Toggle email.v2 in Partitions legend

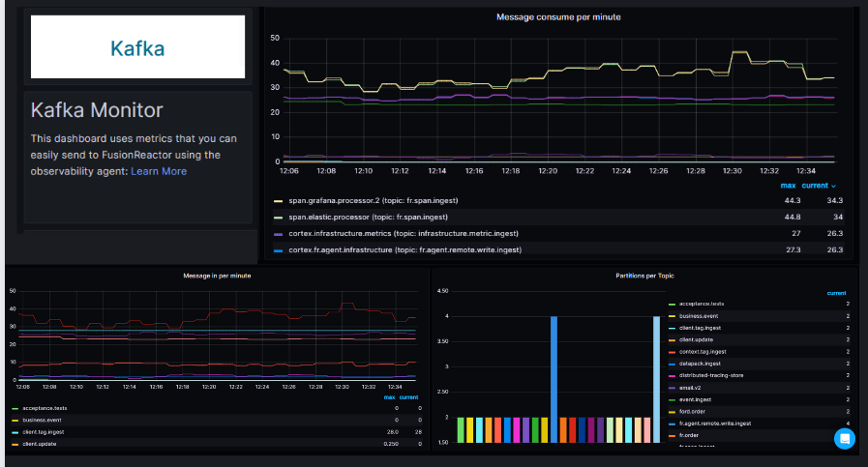690,388
